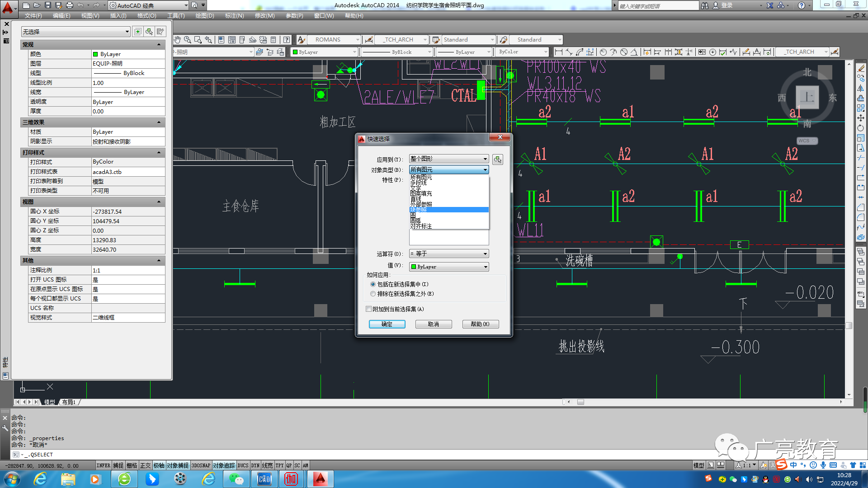Screen dimensions: 868x488
Task: Toggle DYN dynamic input in status bar
Action: [255, 465]
